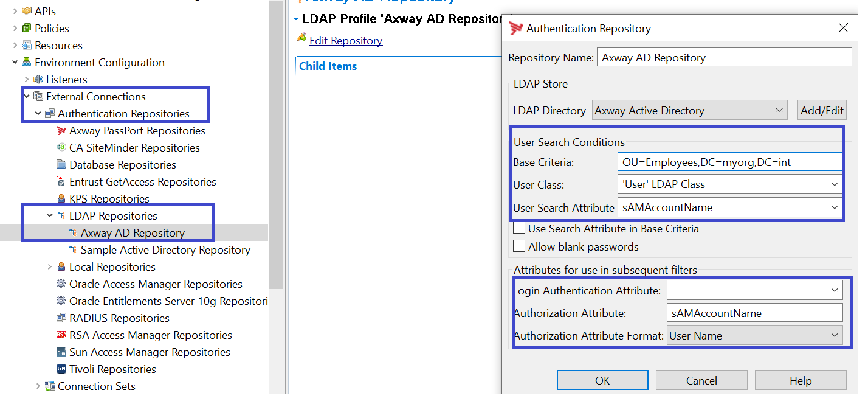Toggle the Allow blank passwords checkbox
The width and height of the screenshot is (868, 404).
click(x=519, y=246)
